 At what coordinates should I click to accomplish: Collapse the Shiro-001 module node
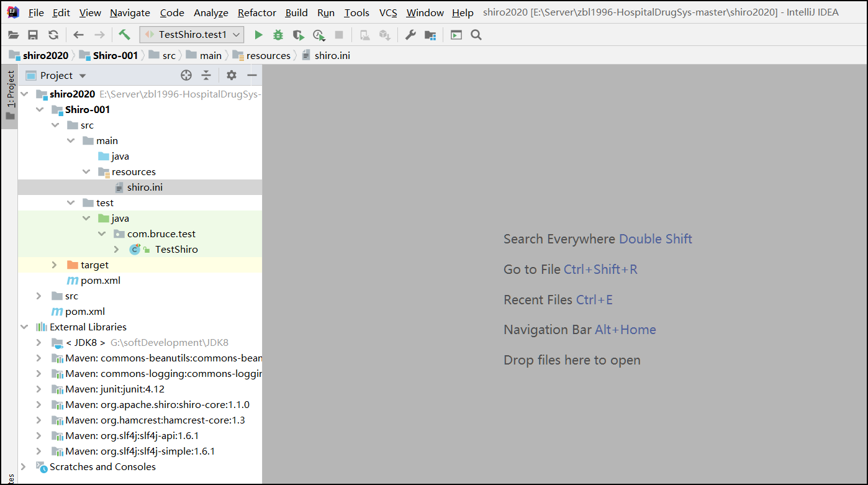pos(40,109)
